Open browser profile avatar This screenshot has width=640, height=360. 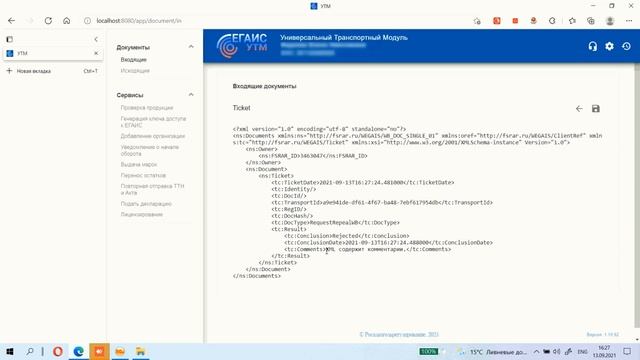[x=610, y=21]
